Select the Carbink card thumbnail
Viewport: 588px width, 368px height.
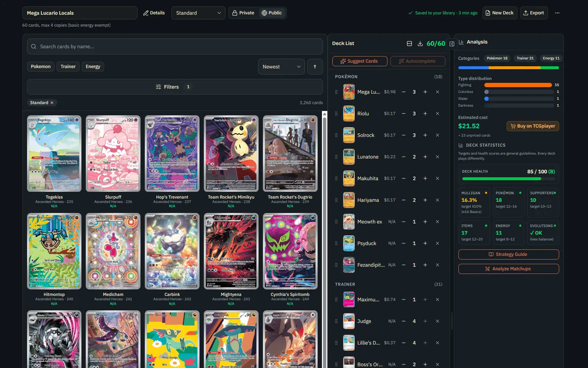tap(172, 251)
